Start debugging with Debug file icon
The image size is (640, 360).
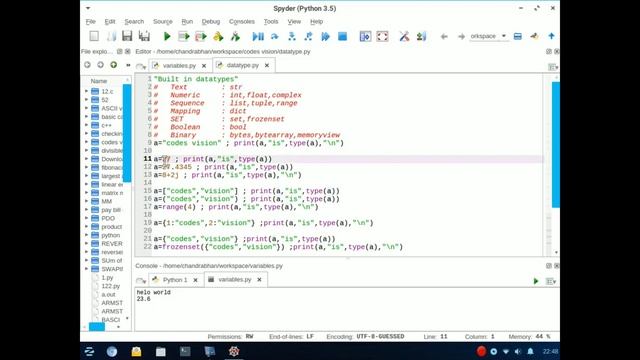(x=258, y=36)
